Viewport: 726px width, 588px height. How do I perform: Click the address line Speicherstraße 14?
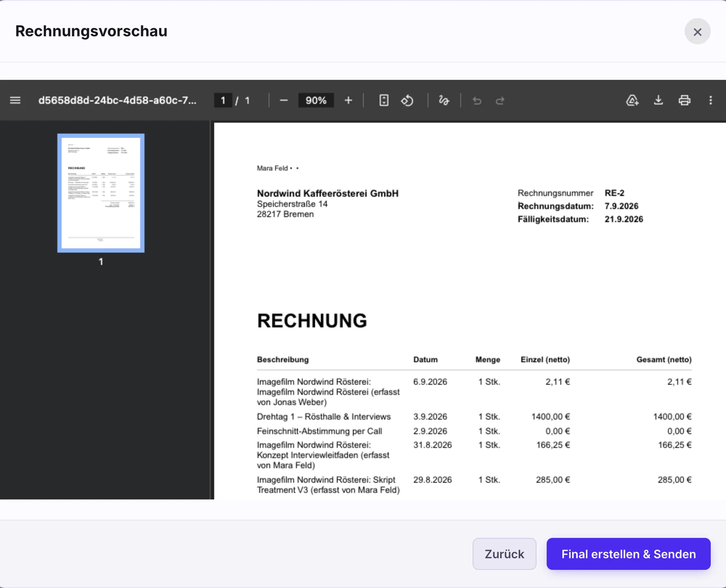click(292, 204)
